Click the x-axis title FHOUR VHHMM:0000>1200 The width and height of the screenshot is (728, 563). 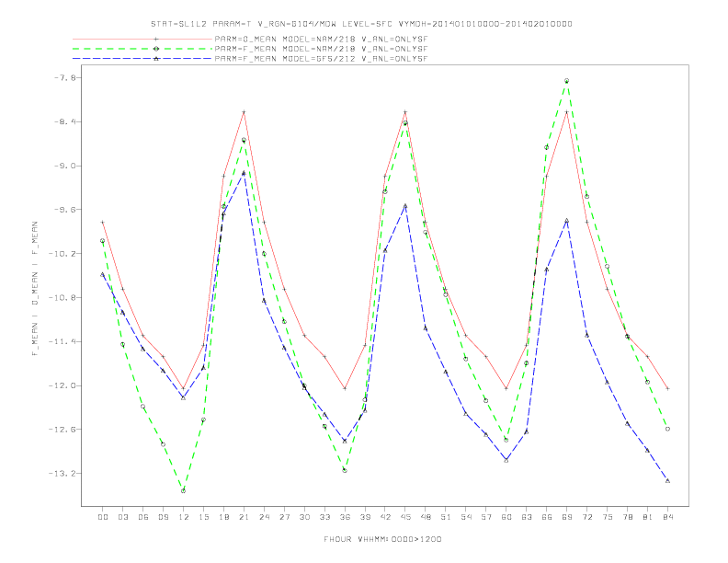coord(382,539)
